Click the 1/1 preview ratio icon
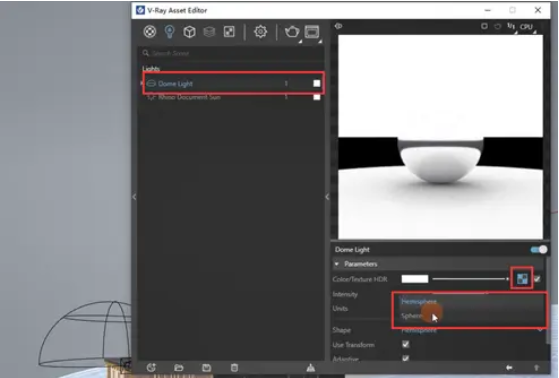Viewport: 559px width, 378px height. tap(511, 26)
